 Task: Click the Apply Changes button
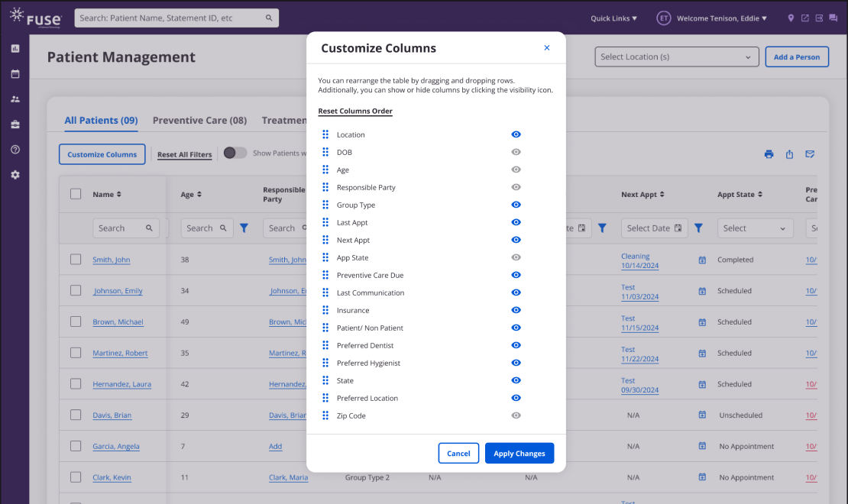519,454
